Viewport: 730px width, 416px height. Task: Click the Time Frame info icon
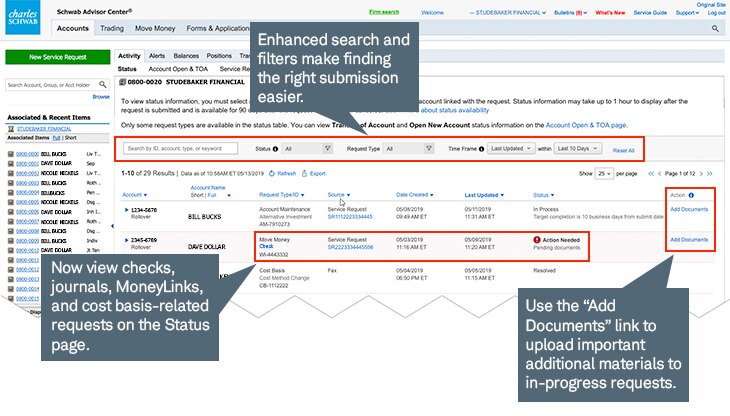481,149
